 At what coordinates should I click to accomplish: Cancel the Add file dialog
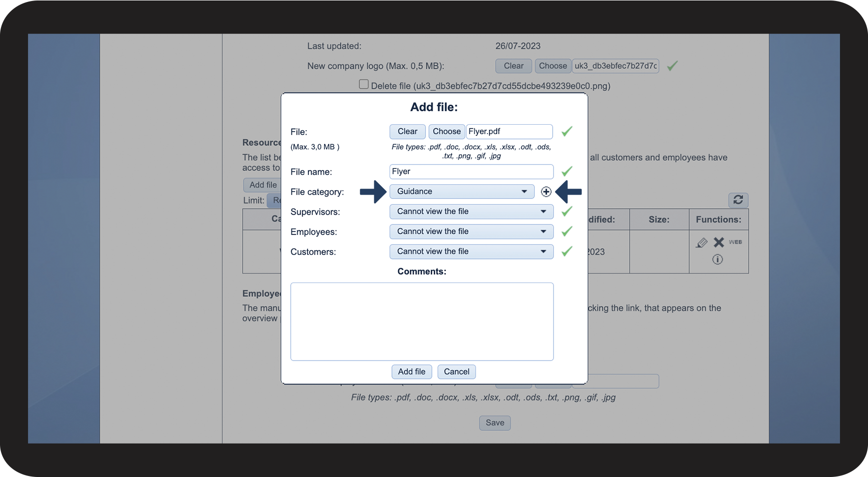point(456,372)
